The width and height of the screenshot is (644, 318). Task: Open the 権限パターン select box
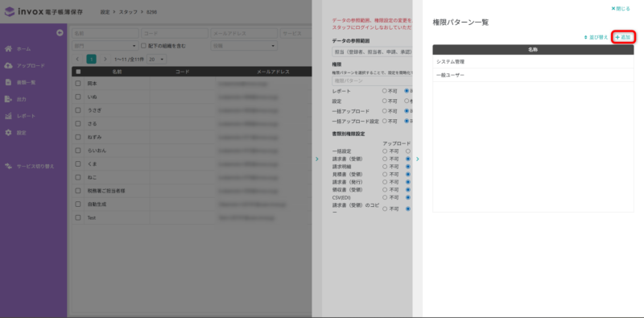point(372,81)
